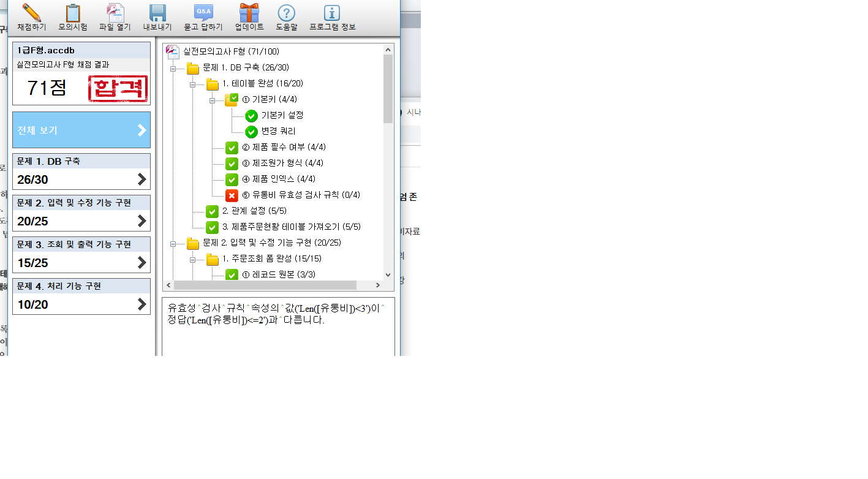Collapse the 문제 2. 입력 및 수정 기능 구현 node
868x479 pixels.
(173, 243)
